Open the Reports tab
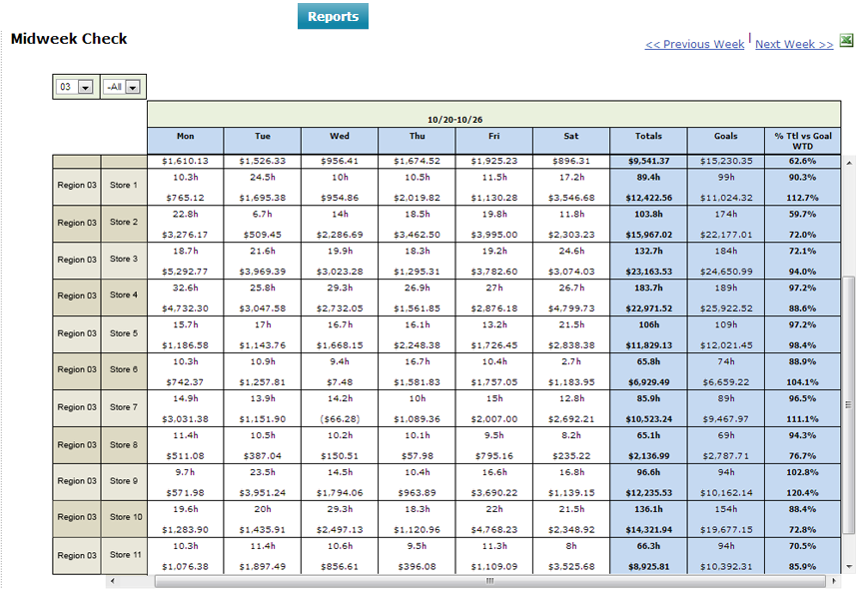This screenshot has height=597, width=868. [x=333, y=16]
